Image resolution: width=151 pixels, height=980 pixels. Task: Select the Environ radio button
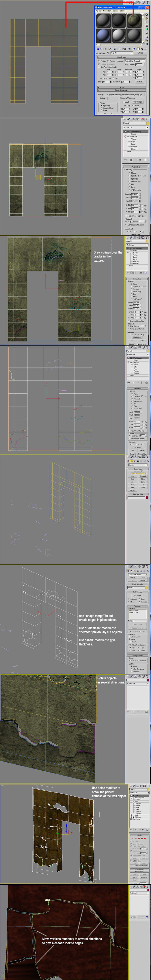[108, 61]
